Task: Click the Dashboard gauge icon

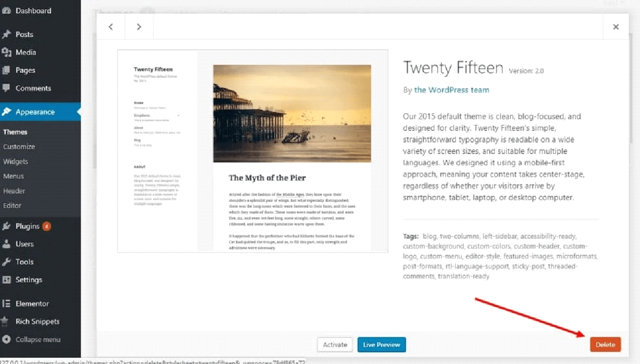Action: pos(6,10)
